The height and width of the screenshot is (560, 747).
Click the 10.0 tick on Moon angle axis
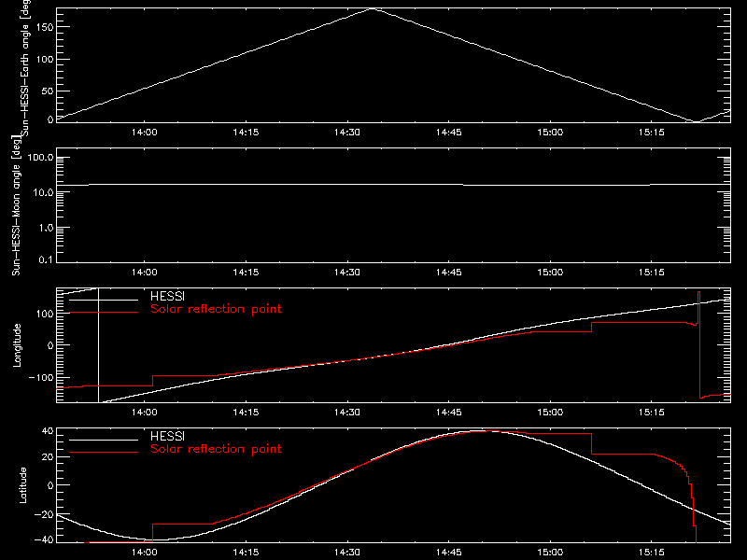[42, 193]
